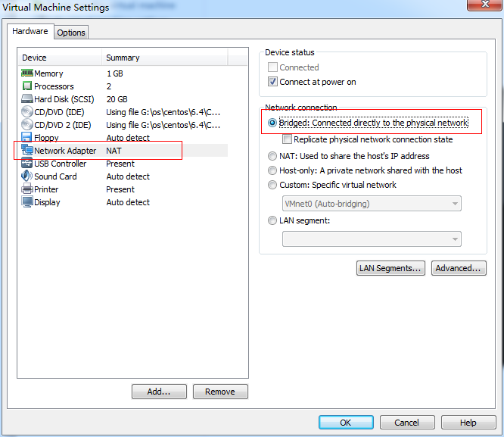Screen dimensions: 504x437
Task: Click the Display monitor icon
Action: coord(27,201)
